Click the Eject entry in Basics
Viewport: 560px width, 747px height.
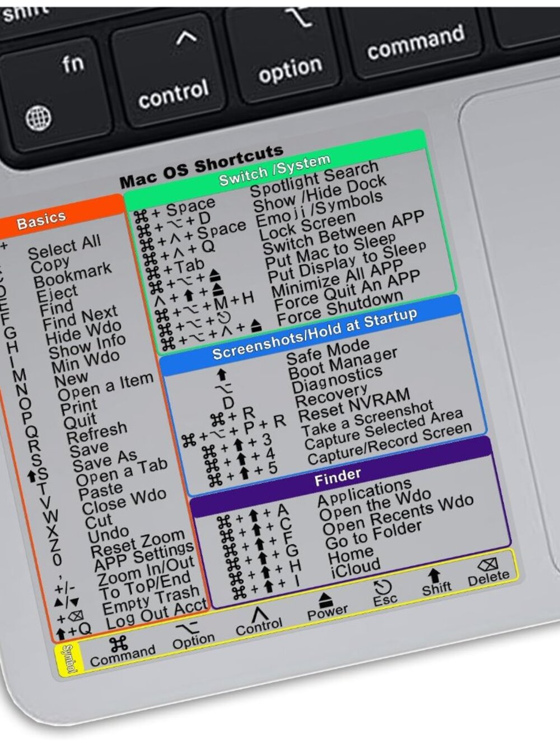click(58, 293)
